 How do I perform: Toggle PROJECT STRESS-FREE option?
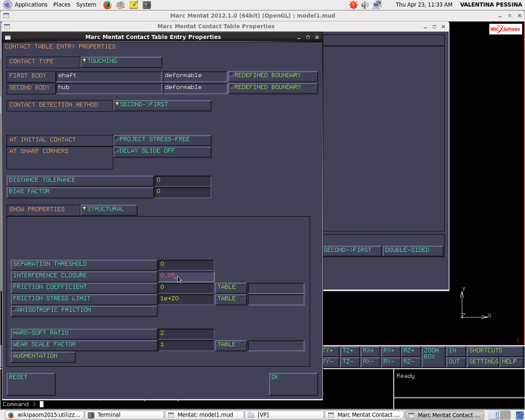tap(162, 140)
